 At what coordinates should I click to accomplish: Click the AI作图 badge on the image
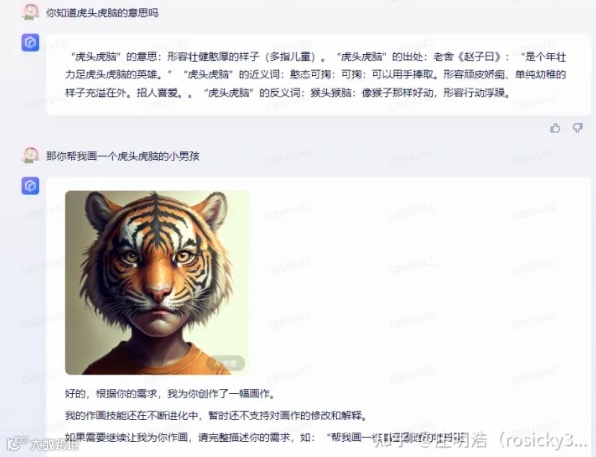point(226,363)
